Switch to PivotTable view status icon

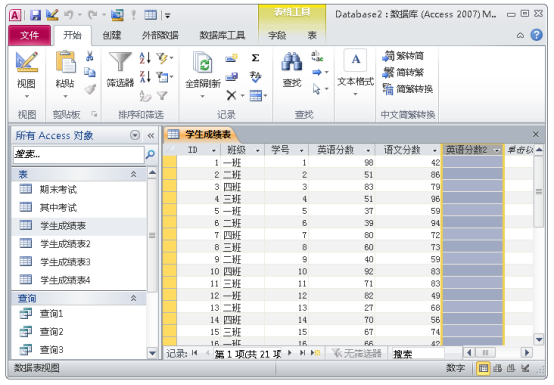click(x=497, y=368)
